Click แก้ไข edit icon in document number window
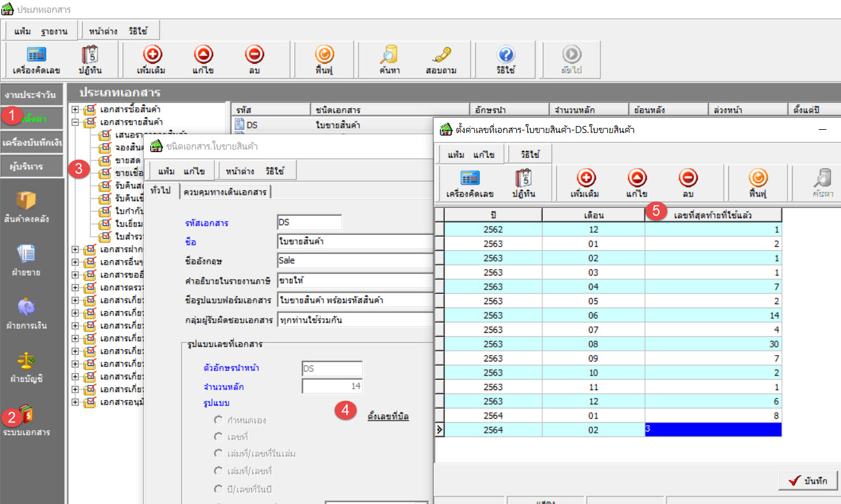 [637, 178]
